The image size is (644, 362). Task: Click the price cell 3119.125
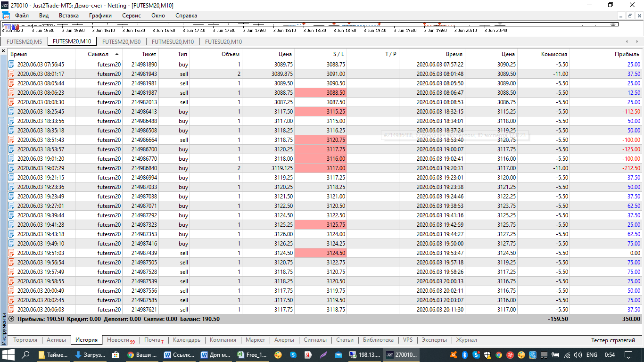(282, 168)
